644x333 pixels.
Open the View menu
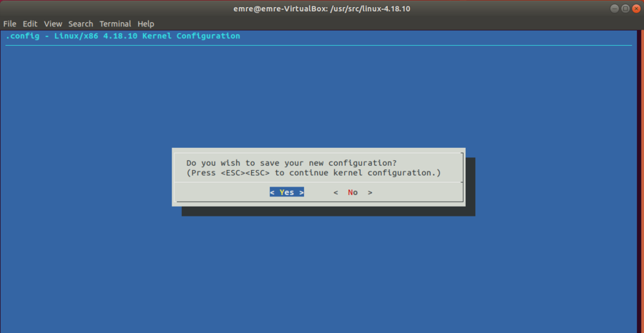(x=53, y=24)
